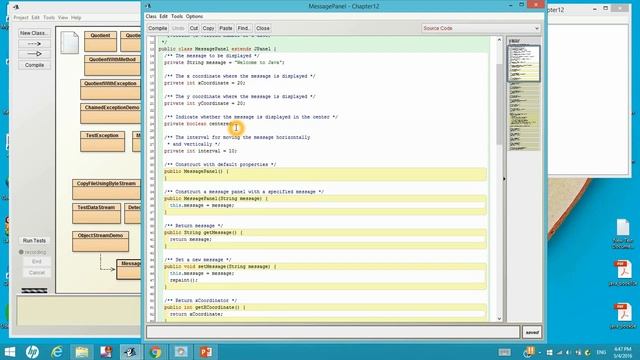640x360 pixels.
Task: Click Compile in BlueJ main window sidebar
Action: tap(34, 65)
